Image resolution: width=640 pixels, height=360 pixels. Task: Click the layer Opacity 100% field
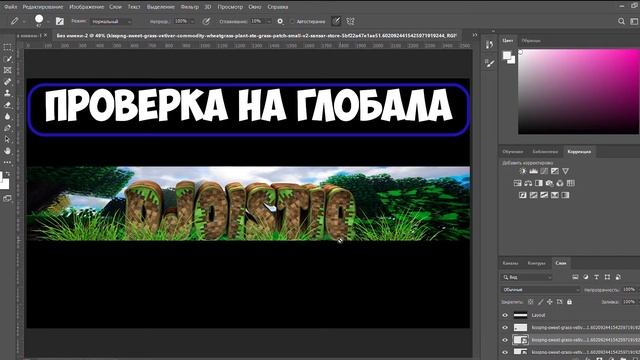pos(629,289)
